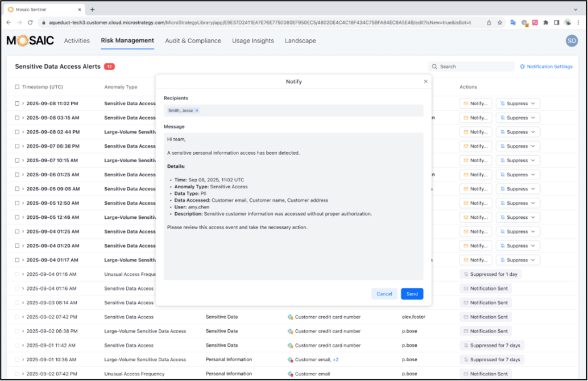Screen dimensions: 588x381
Task: Open Suppress dropdown in the first alert row
Action: (x=517, y=103)
